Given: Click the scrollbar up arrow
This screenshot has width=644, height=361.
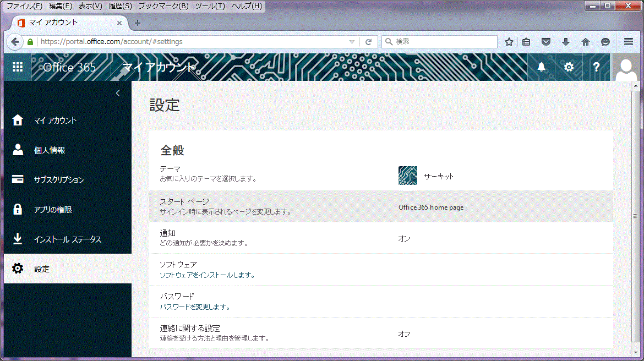Looking at the screenshot, I should point(636,86).
